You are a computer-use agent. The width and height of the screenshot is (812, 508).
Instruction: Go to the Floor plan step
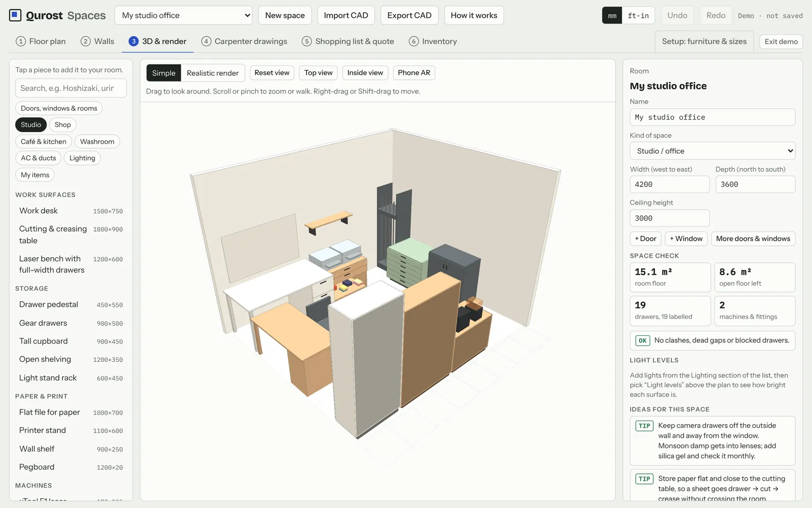[41, 41]
